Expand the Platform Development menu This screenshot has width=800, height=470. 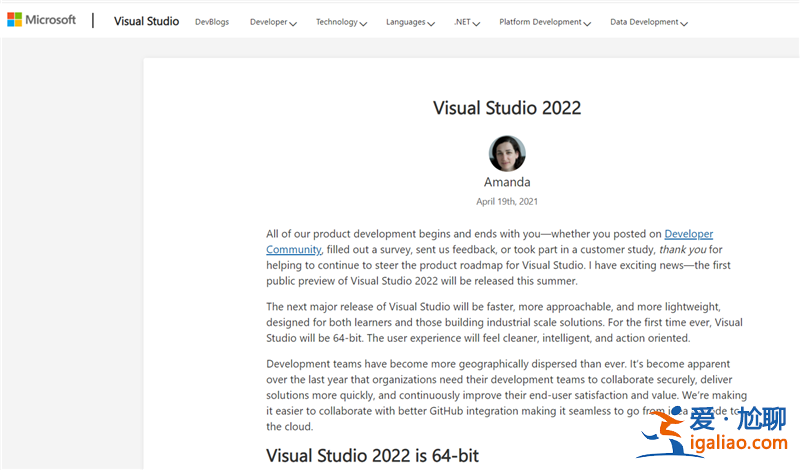click(x=545, y=22)
